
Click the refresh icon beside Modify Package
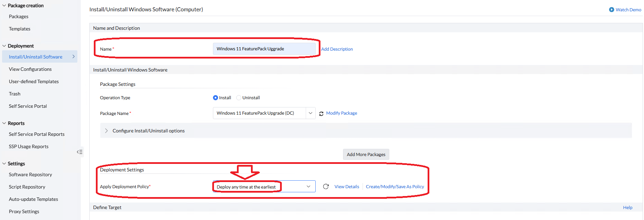click(x=321, y=114)
